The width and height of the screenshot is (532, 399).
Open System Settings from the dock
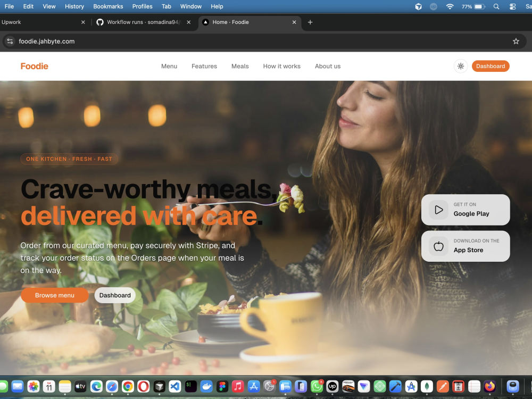(x=269, y=386)
